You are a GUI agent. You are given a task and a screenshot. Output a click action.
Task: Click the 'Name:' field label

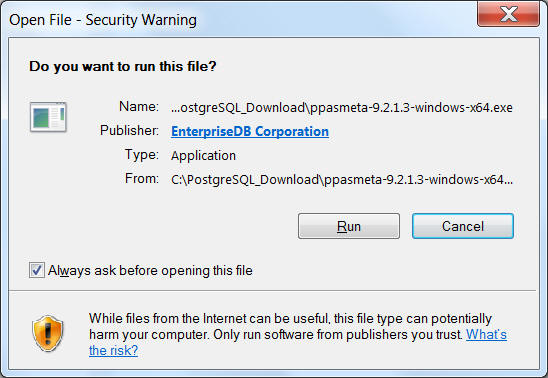[139, 106]
